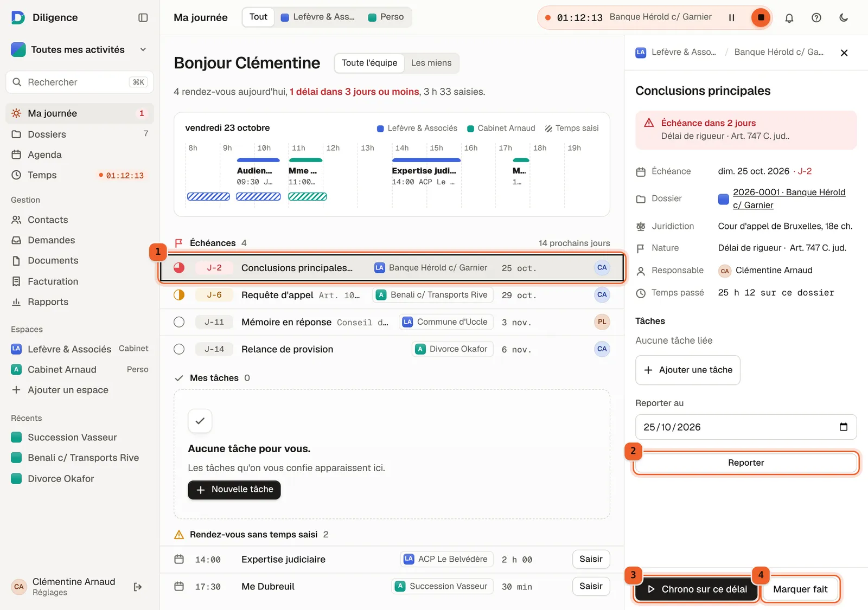Click Nouvelle tâche button
The height and width of the screenshot is (610, 868).
(x=234, y=490)
